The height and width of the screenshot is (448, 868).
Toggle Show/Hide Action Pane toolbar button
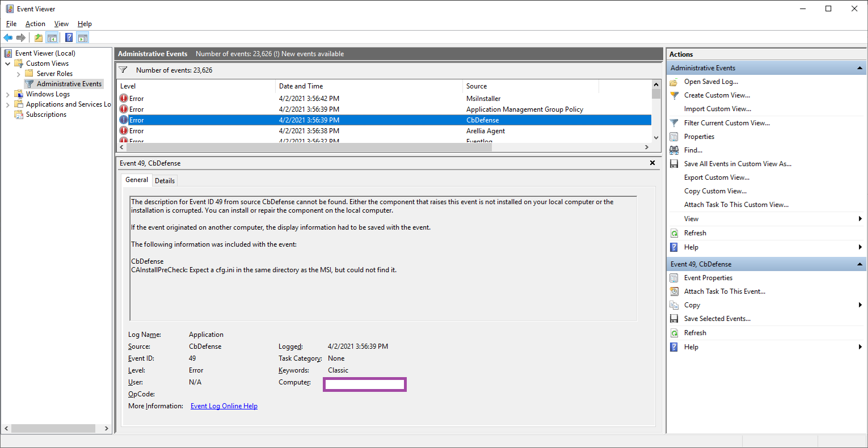pyautogui.click(x=83, y=38)
